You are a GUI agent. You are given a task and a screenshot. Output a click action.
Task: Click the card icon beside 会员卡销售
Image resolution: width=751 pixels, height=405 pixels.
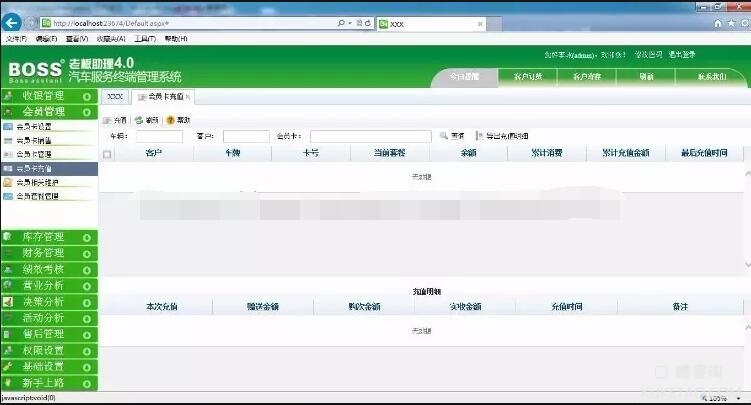(8, 140)
